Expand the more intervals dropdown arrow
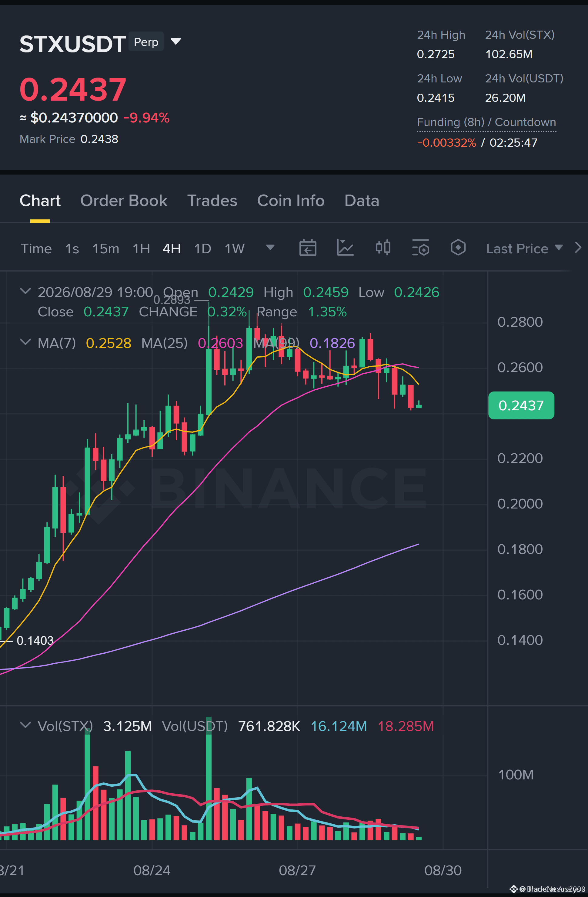This screenshot has height=897, width=588. [270, 247]
